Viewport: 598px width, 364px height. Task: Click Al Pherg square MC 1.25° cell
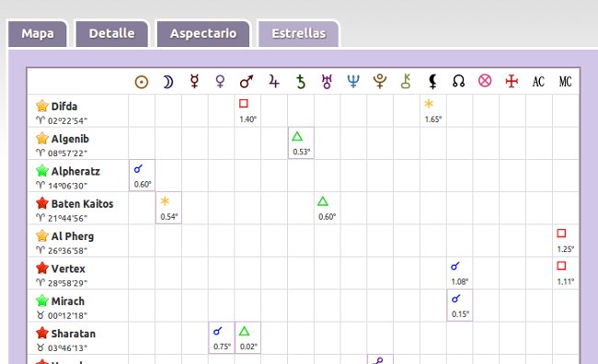(566, 241)
